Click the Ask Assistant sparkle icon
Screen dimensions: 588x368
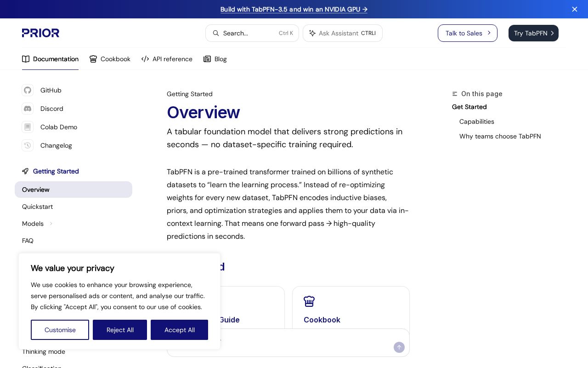[x=312, y=33]
